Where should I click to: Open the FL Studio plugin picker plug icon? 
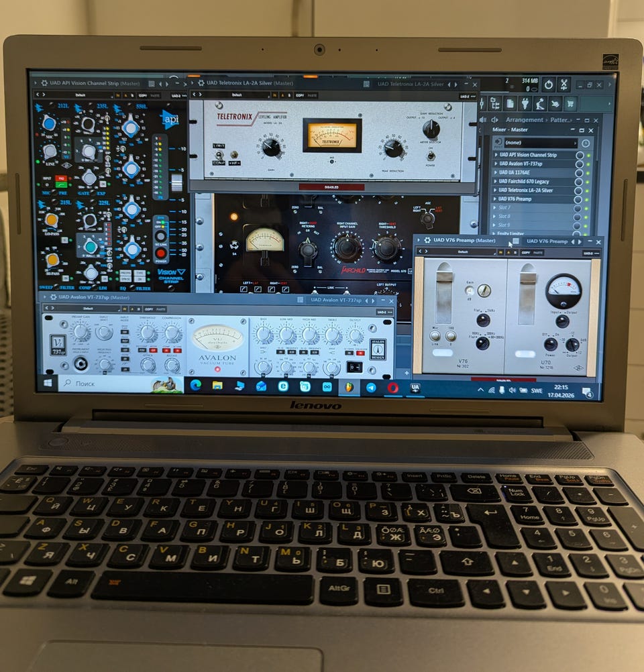point(525,103)
